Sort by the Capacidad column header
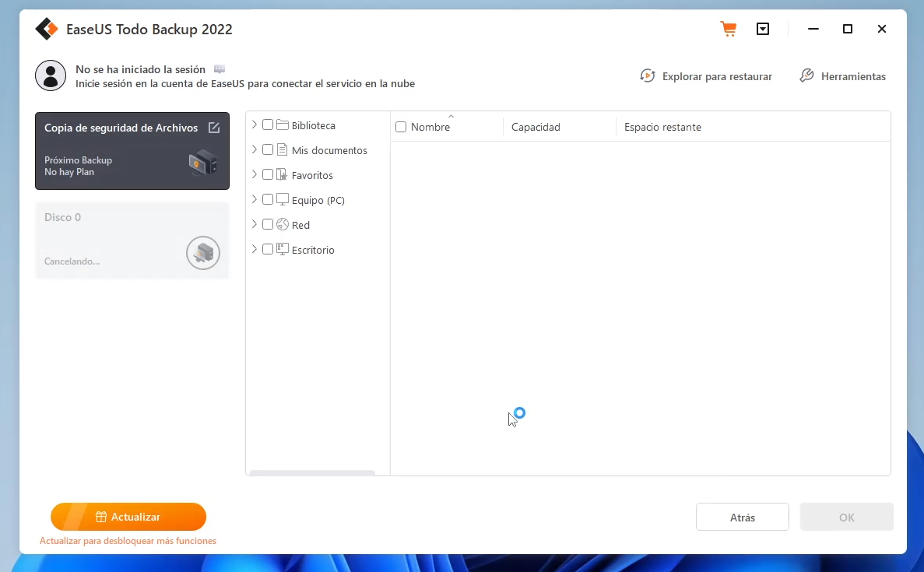Screen dimensions: 924x572 (536, 127)
